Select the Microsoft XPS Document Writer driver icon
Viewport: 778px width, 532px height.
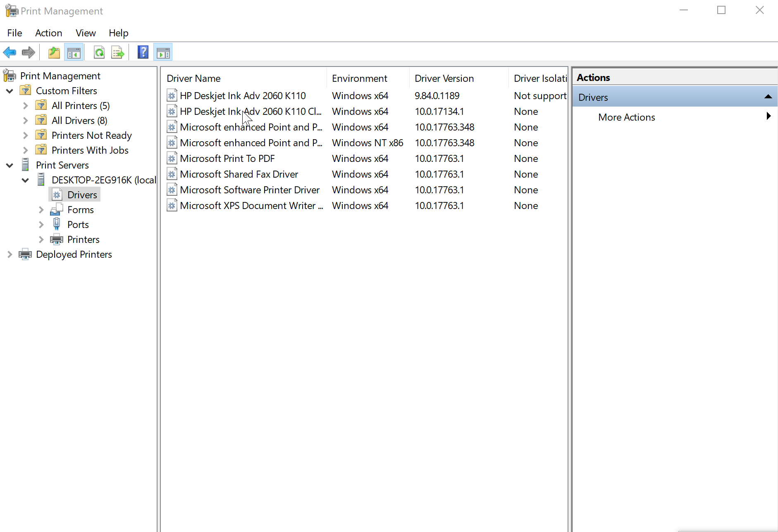172,206
